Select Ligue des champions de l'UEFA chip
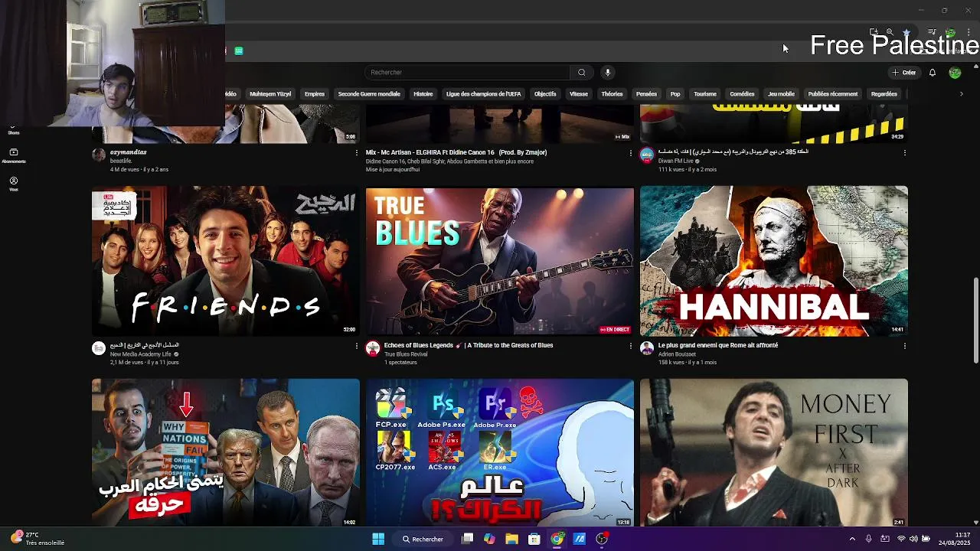980x551 pixels. [x=484, y=94]
